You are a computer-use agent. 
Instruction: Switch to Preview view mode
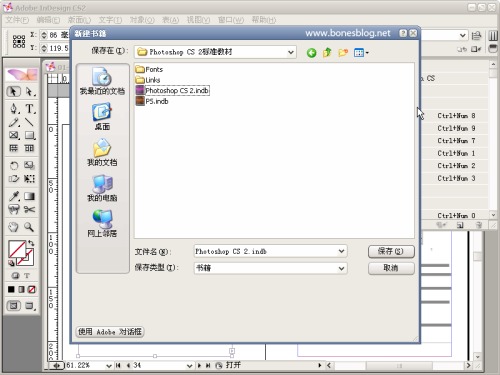coord(30,305)
